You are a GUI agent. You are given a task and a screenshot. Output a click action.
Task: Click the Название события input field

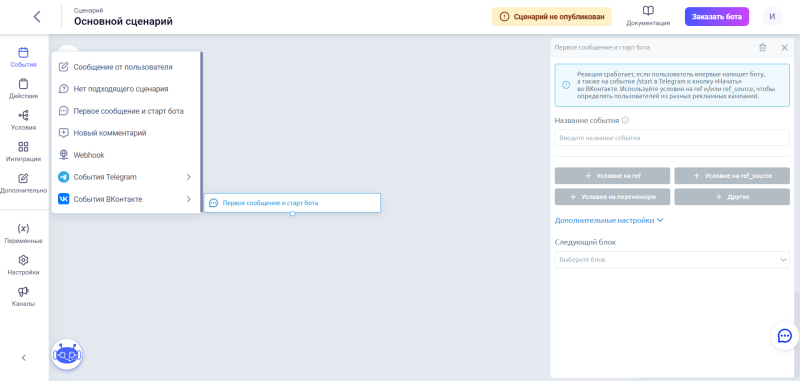tap(672, 138)
